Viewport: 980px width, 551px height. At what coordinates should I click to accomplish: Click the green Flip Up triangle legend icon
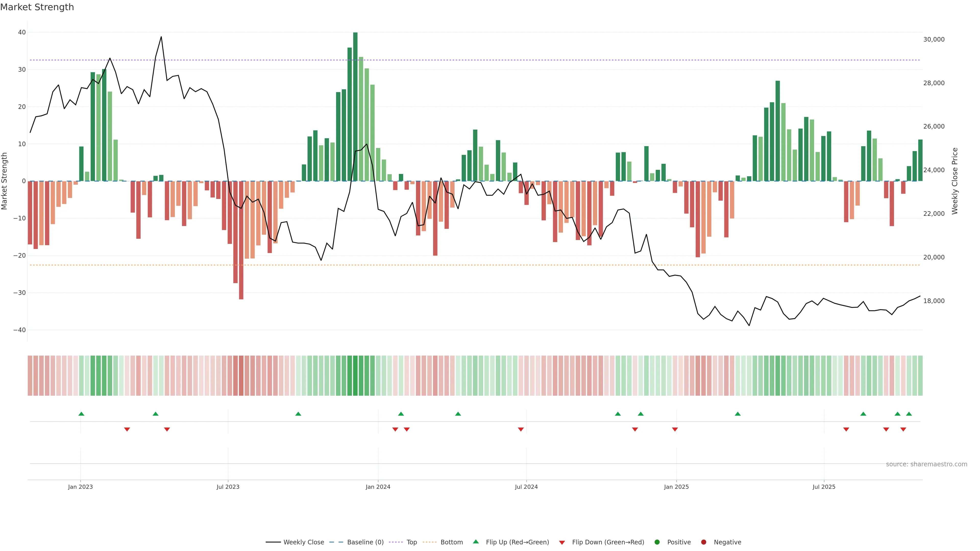475,542
